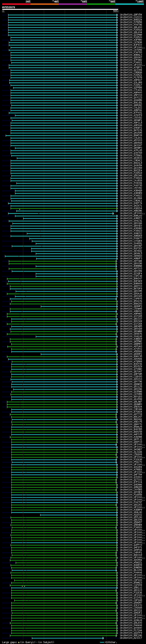Open UniRef100_P26520 hit

131,37
